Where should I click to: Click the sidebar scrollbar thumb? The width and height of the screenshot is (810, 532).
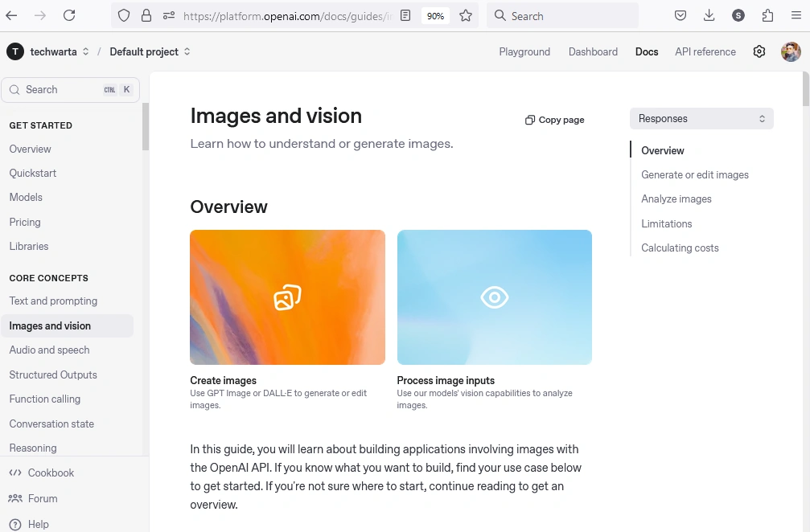click(x=146, y=127)
